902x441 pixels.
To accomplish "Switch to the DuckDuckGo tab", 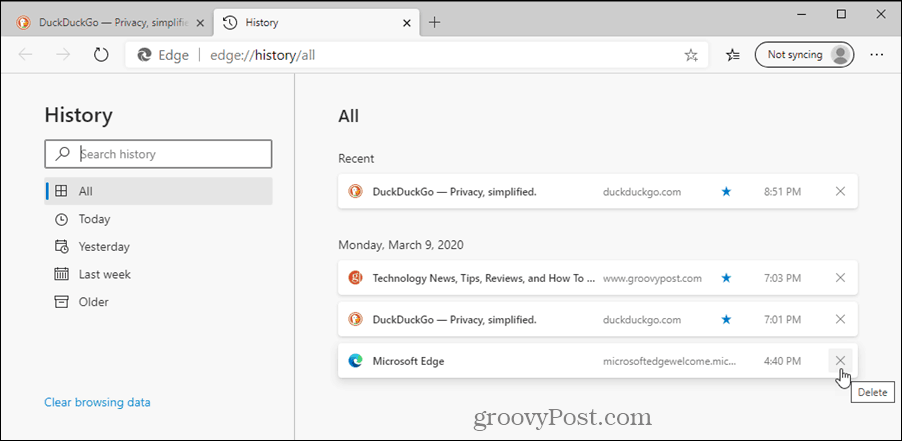I will click(110, 22).
